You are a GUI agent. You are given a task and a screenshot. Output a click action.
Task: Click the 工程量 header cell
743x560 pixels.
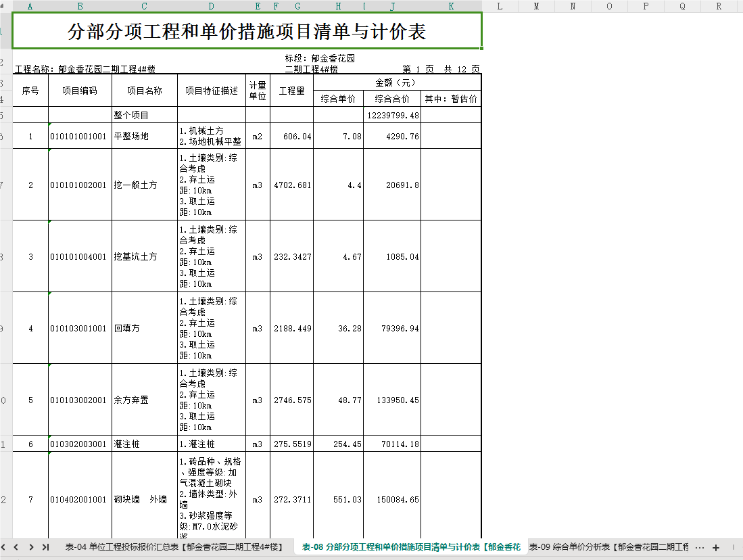pos(292,91)
